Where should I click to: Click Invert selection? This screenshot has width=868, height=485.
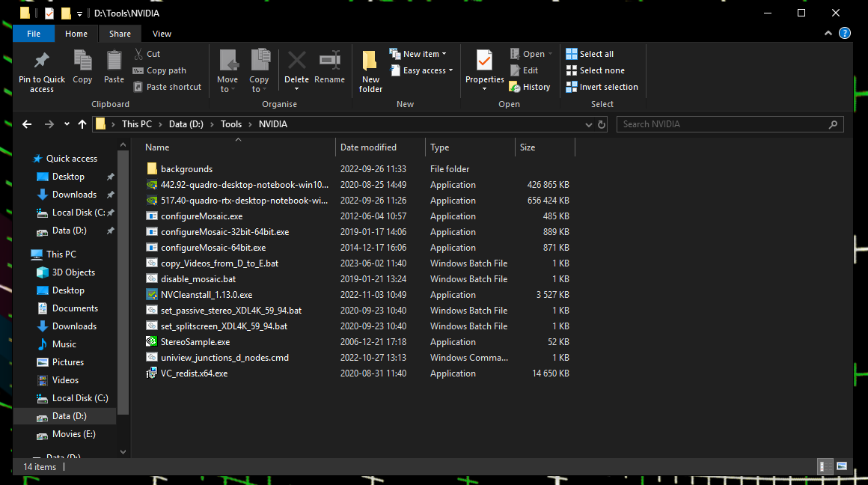pos(602,87)
